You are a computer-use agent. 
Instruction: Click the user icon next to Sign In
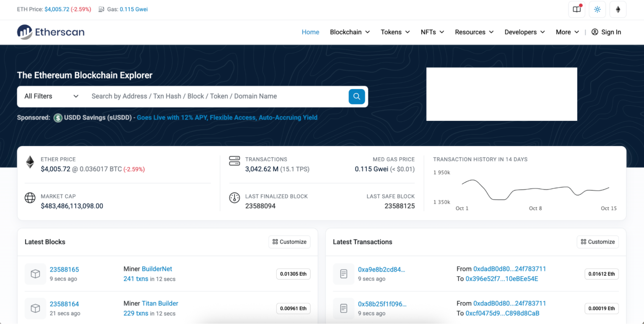point(595,32)
